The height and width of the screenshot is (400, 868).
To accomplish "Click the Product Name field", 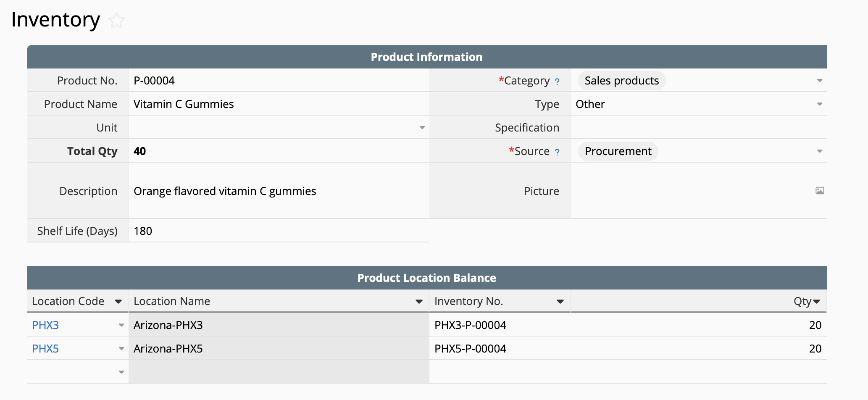I will [277, 104].
